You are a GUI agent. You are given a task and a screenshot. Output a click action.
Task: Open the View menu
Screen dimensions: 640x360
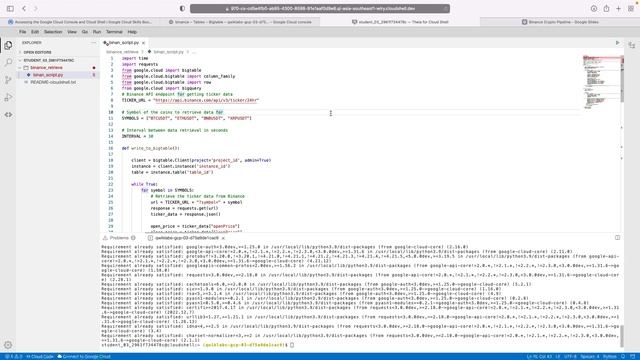click(72, 32)
